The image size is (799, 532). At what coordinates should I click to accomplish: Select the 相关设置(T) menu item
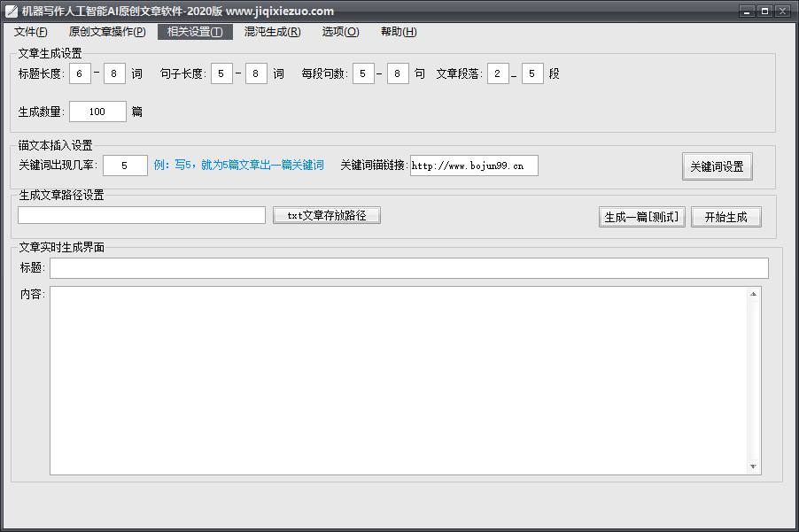click(195, 32)
